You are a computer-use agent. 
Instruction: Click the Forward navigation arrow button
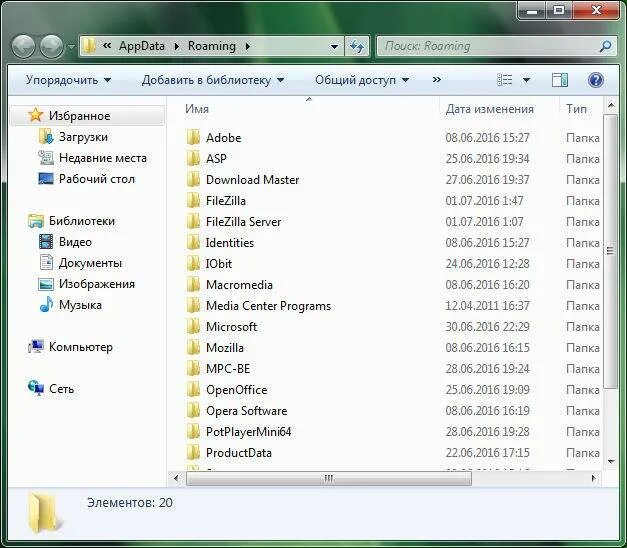(52, 47)
